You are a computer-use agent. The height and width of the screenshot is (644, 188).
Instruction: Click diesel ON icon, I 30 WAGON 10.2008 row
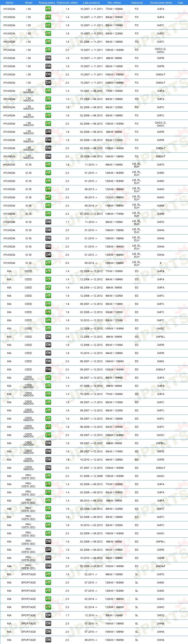(x=48, y=156)
